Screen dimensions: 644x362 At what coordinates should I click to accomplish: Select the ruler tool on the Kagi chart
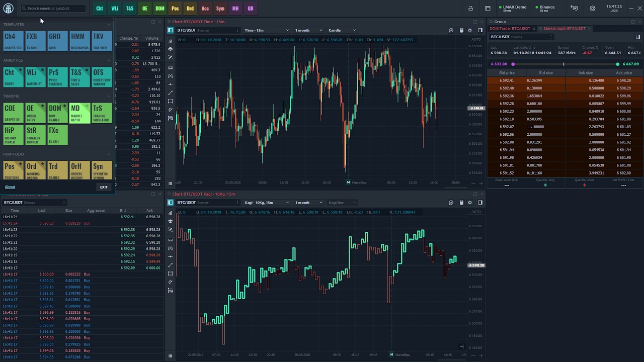(171, 240)
